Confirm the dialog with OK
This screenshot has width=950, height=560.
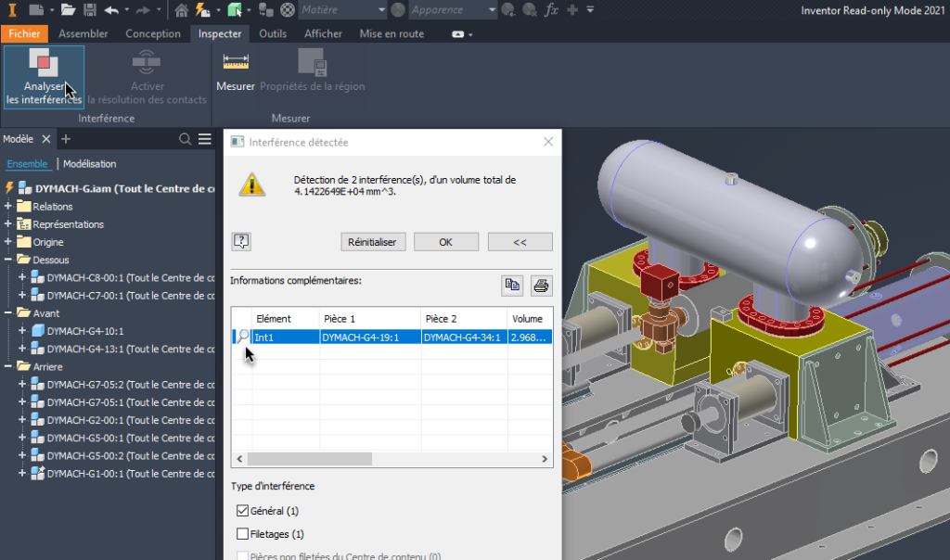(x=445, y=240)
